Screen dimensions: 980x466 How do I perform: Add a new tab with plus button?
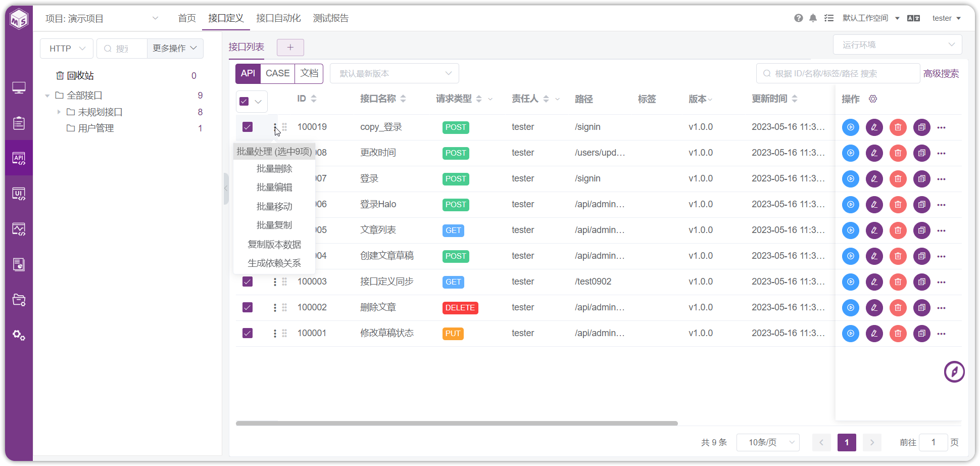pyautogui.click(x=290, y=48)
